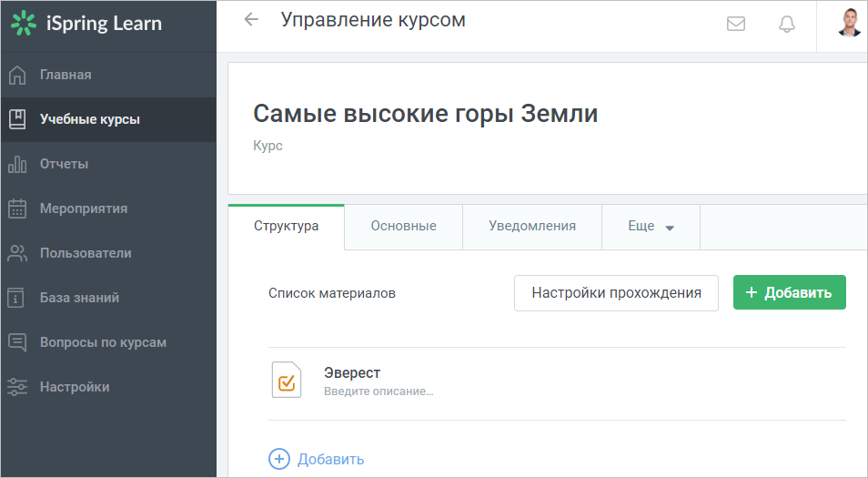Click the Добавить link with plus circle
Image resolution: width=868 pixels, height=478 pixels.
tap(316, 459)
